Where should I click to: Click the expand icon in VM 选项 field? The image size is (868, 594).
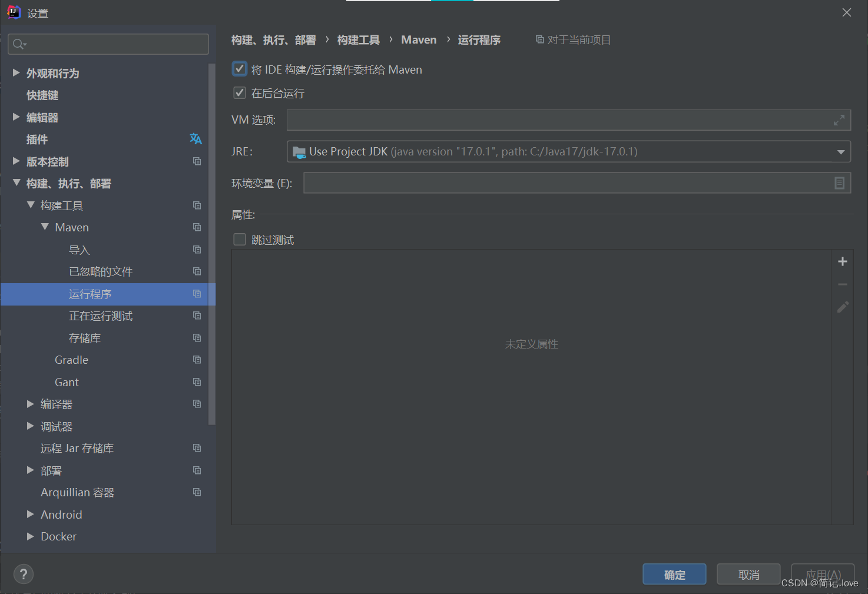tap(839, 120)
